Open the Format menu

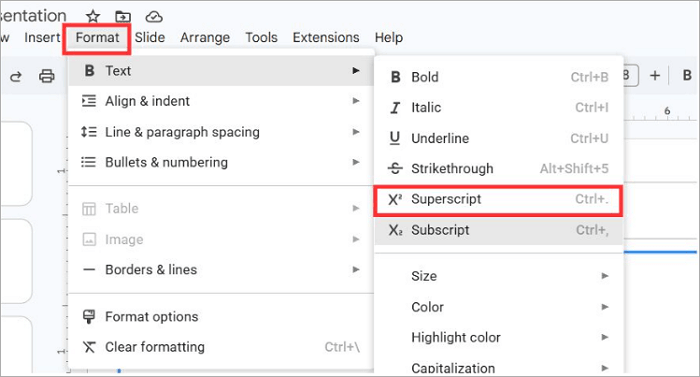97,38
